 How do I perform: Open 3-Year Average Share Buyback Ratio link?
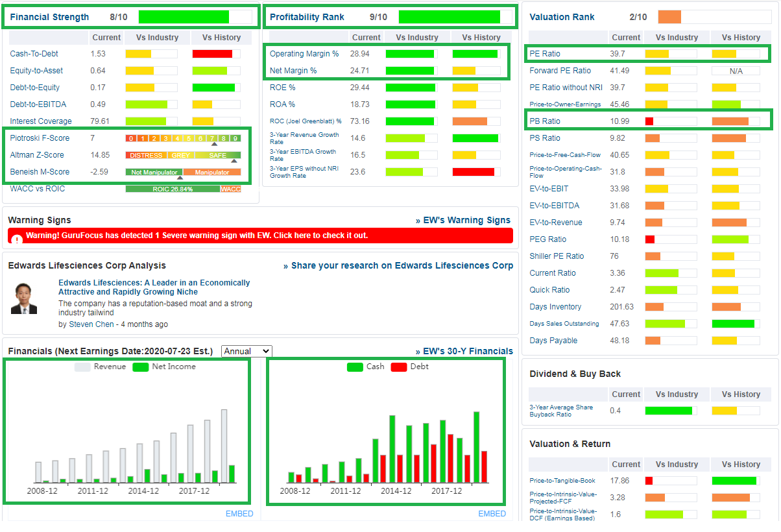pyautogui.click(x=561, y=411)
